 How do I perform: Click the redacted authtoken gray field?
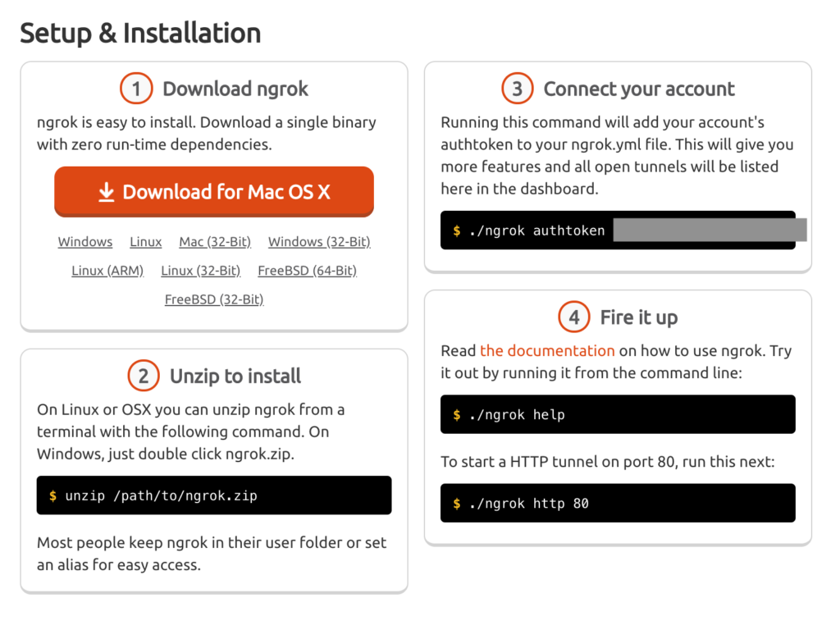coord(710,230)
